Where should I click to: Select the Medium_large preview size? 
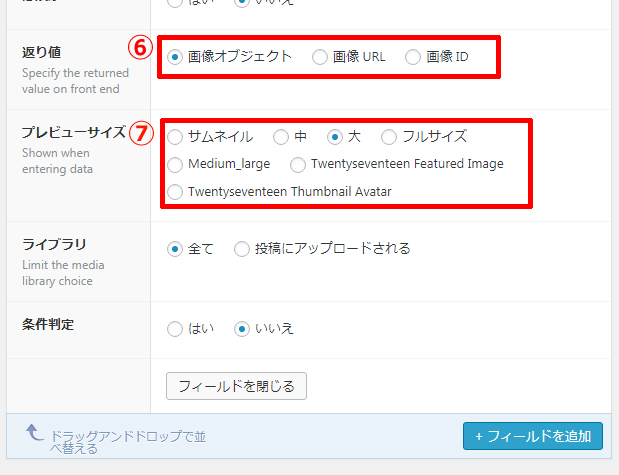(x=176, y=164)
